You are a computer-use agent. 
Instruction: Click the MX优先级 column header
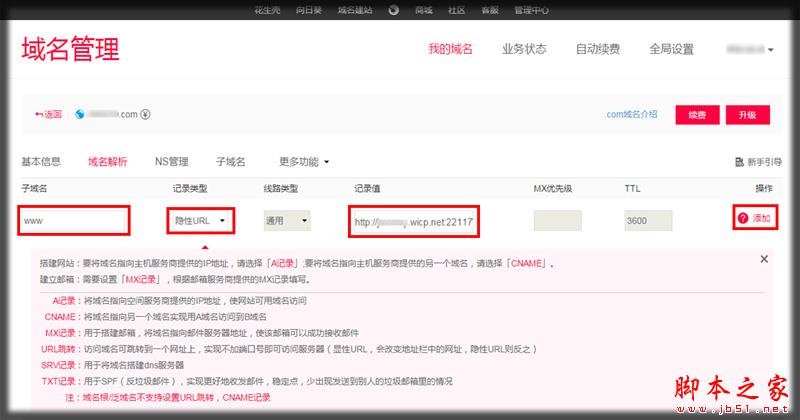click(553, 188)
